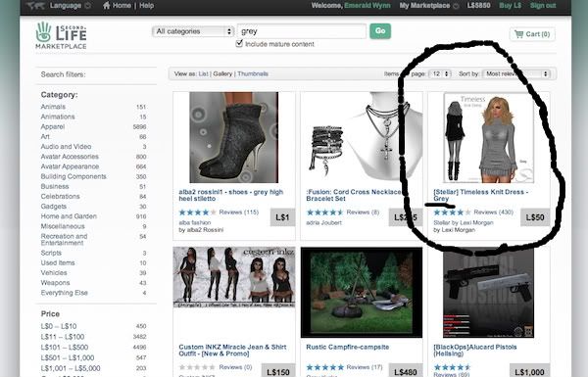Open the Rustic Campfire thumbnail
588x377 pixels.
[x=362, y=293]
